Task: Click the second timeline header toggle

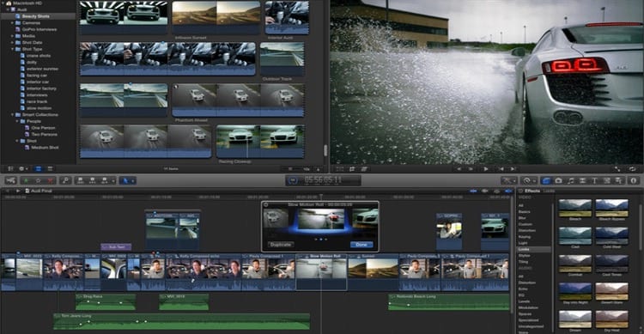Action: coord(485,191)
